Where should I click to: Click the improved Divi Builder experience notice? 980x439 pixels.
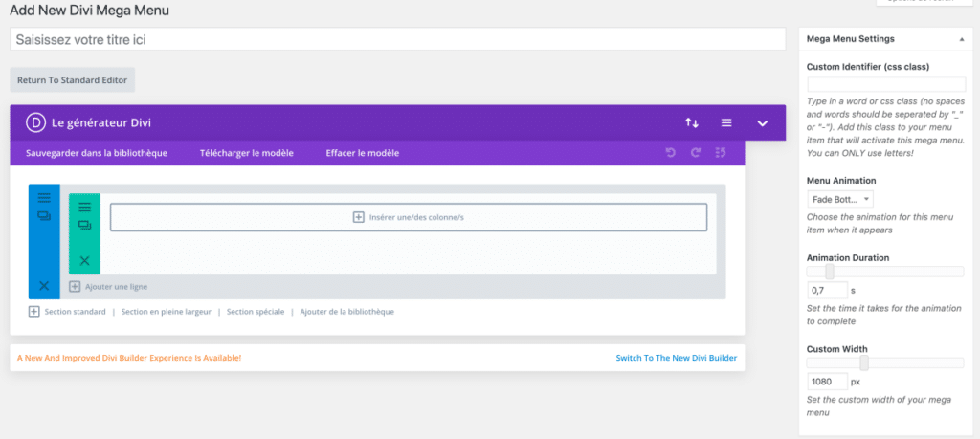pos(129,358)
